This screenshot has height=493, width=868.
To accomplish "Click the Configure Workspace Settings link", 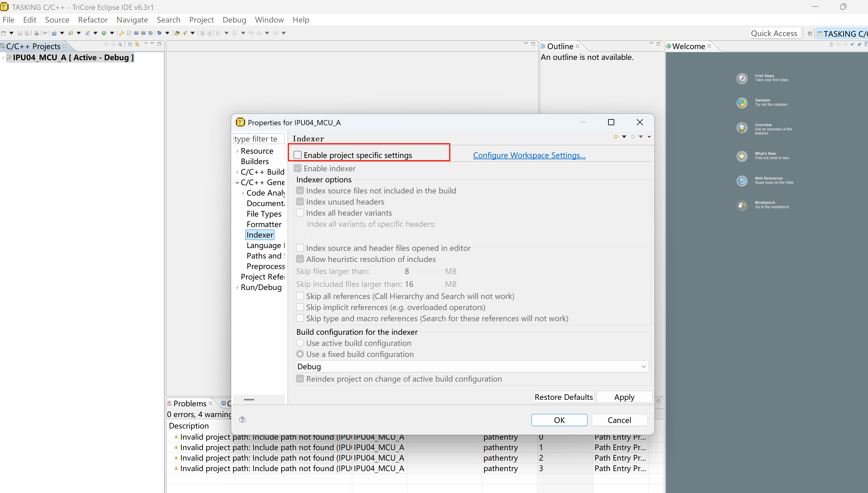I will (529, 155).
